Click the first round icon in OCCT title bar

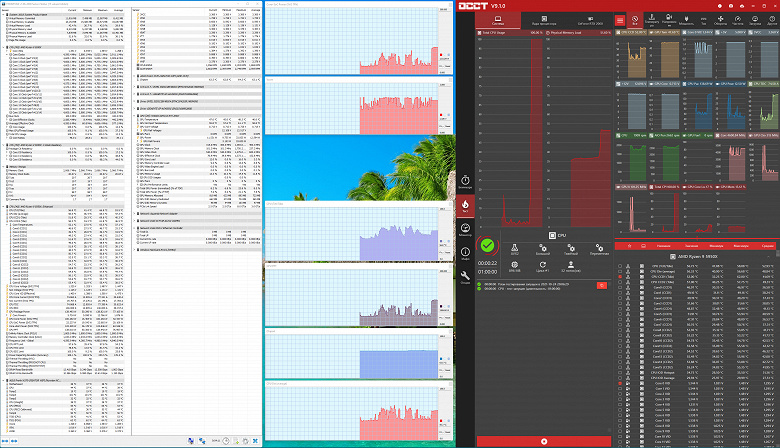point(719,6)
